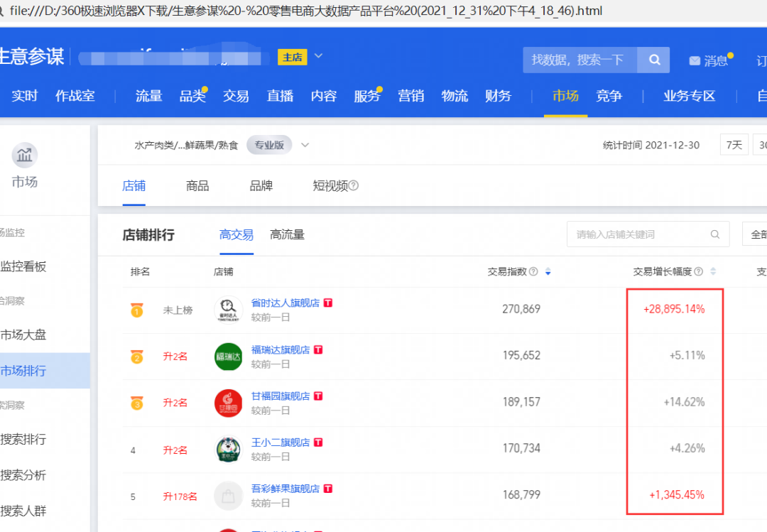The height and width of the screenshot is (532, 767).
Task: Open the 作战室 menu
Action: (x=75, y=96)
